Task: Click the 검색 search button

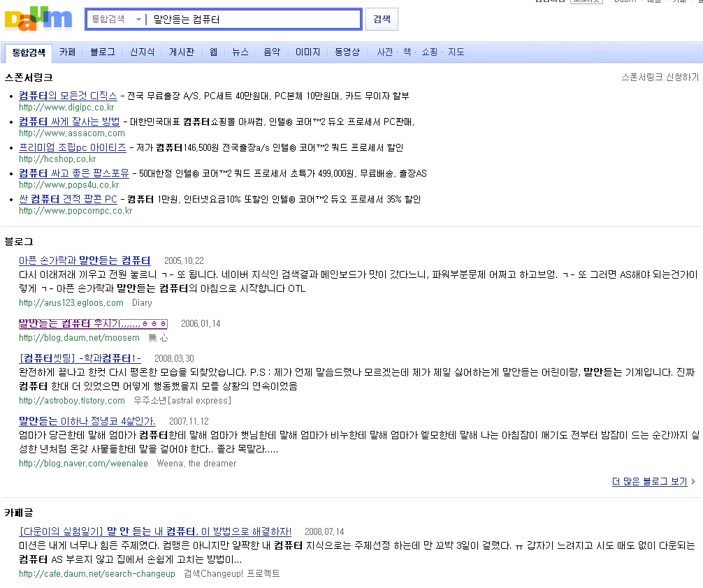Action: pos(382,20)
